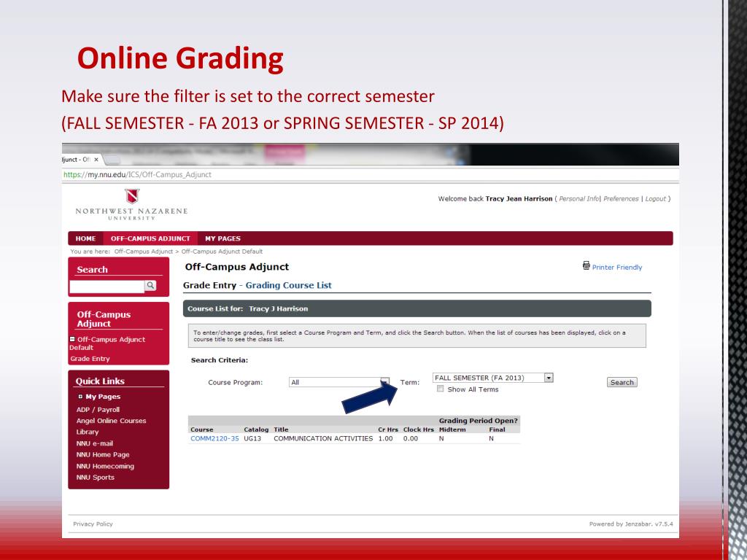Image resolution: width=747 pixels, height=560 pixels.
Task: Open the NNU Homecoming quick link
Action: pyautogui.click(x=105, y=466)
